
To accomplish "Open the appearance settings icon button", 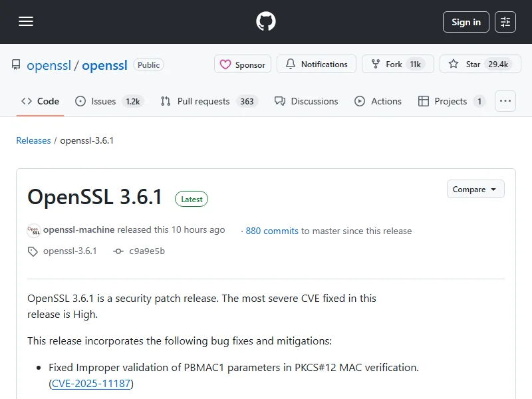I will [506, 22].
